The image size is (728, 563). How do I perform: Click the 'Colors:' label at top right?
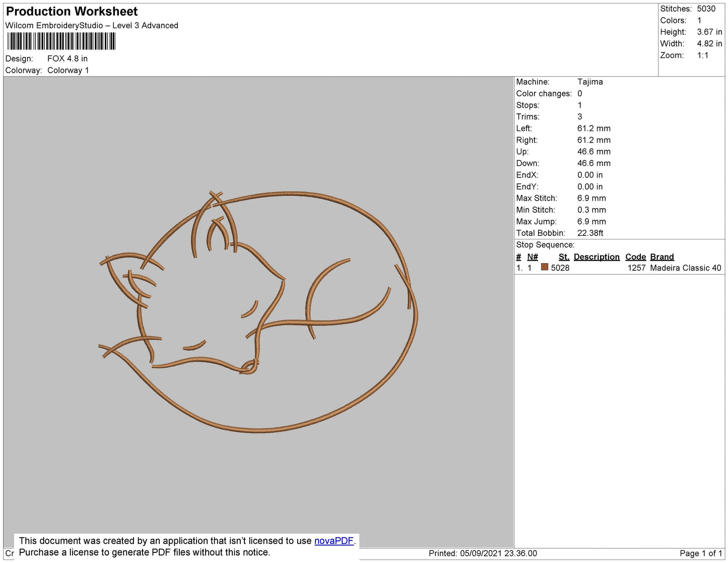(x=673, y=21)
